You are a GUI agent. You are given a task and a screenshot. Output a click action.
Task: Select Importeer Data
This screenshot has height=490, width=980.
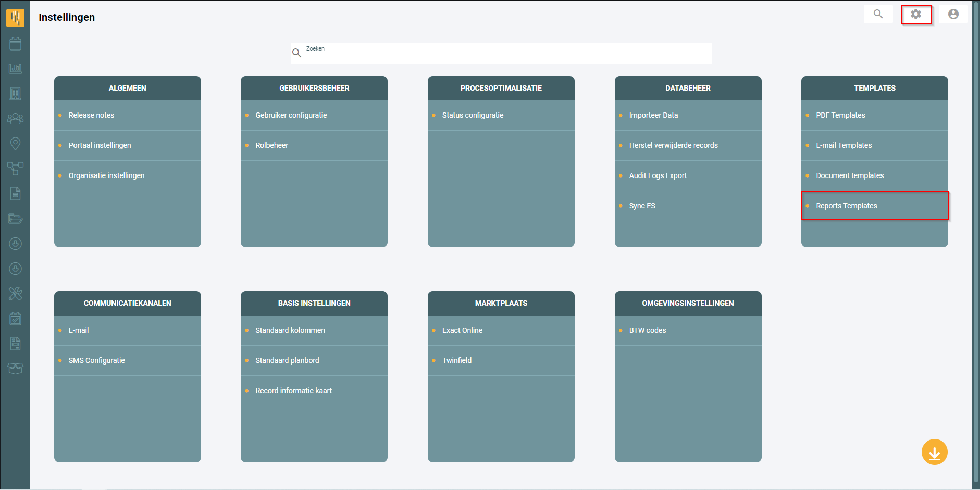tap(688, 115)
